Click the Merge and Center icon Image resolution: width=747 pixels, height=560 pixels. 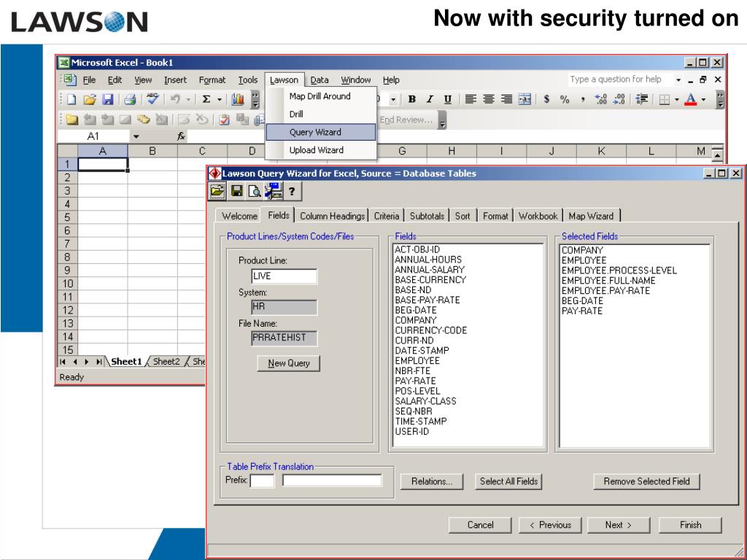click(525, 99)
